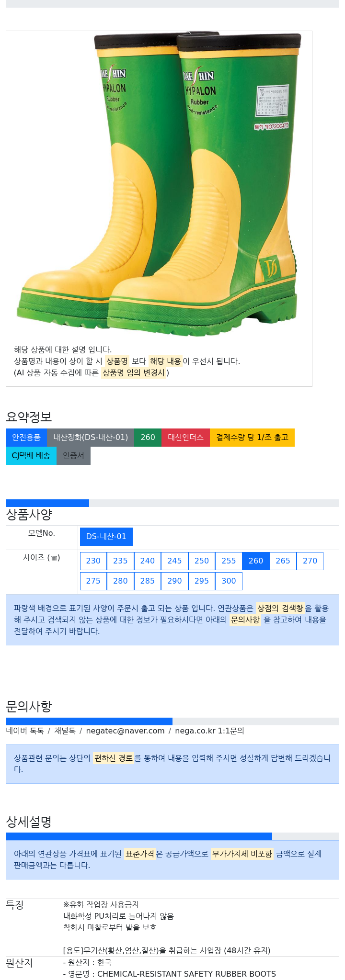Viewport: 345px width, 980px height.
Task: Open nega.co.kr 1:1문의 link
Action: [x=209, y=731]
